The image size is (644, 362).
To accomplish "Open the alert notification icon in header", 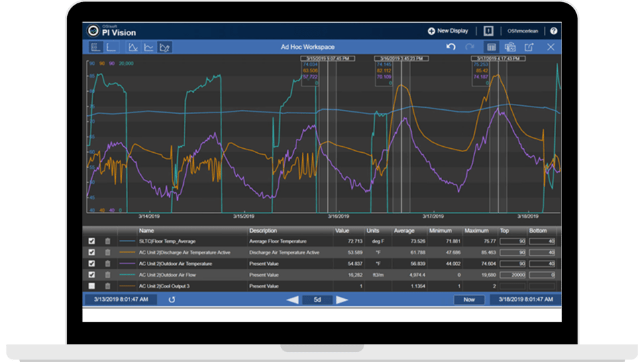I will [488, 31].
